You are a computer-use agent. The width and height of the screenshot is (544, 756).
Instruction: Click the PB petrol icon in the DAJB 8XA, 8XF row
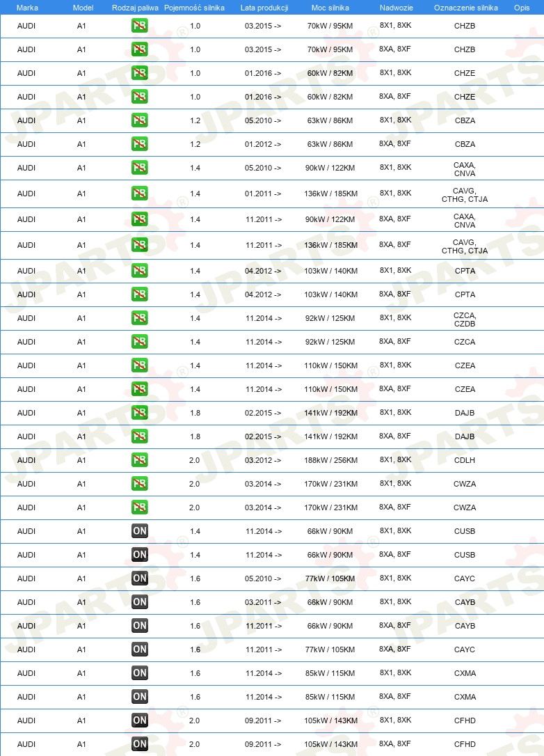(140, 436)
